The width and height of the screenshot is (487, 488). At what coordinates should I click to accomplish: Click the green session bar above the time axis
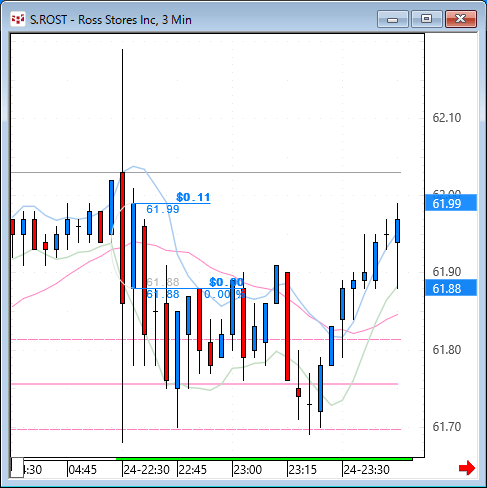(264, 459)
